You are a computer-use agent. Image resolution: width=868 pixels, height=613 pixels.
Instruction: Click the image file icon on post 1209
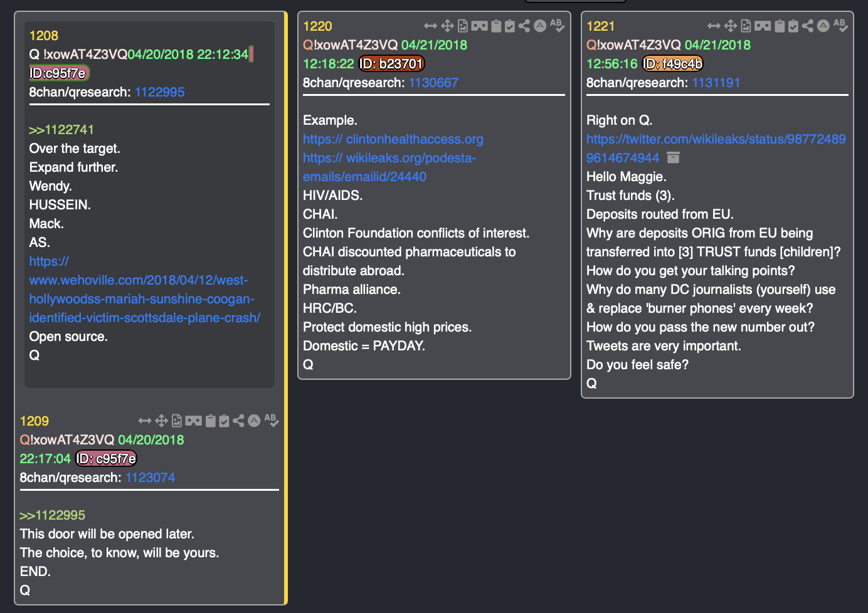[177, 421]
